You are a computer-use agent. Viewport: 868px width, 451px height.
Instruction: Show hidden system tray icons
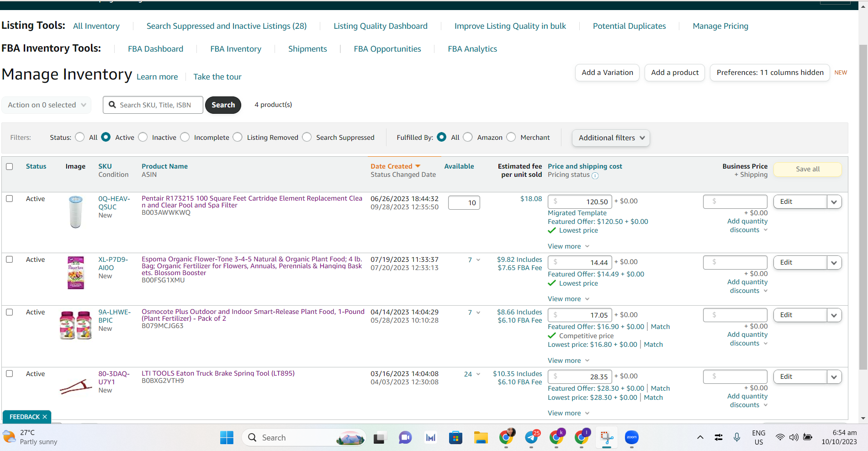click(700, 437)
